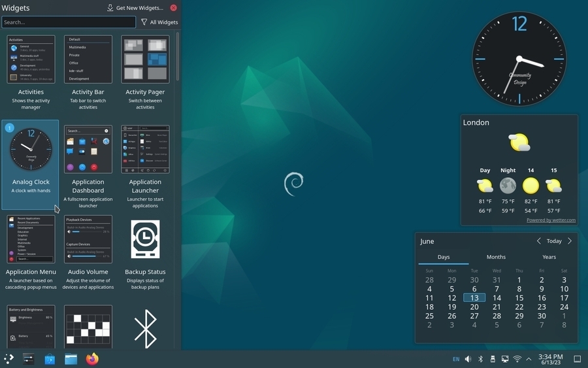Click the June month heading
Viewport: 588px width, 368px height.
[x=427, y=241]
